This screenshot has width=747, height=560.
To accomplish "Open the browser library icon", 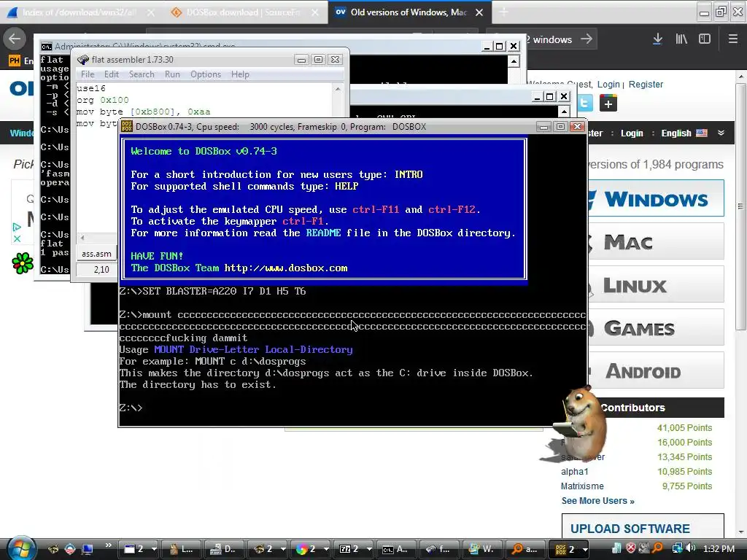I will coord(681,39).
